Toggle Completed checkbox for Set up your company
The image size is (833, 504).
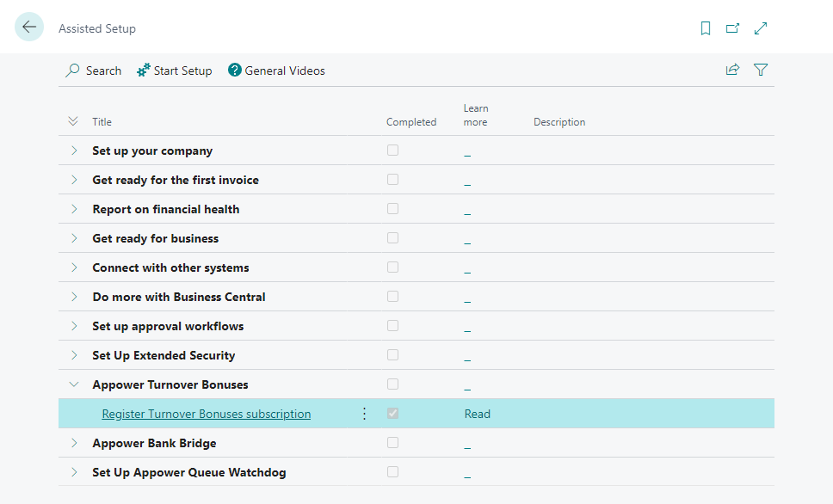(392, 151)
